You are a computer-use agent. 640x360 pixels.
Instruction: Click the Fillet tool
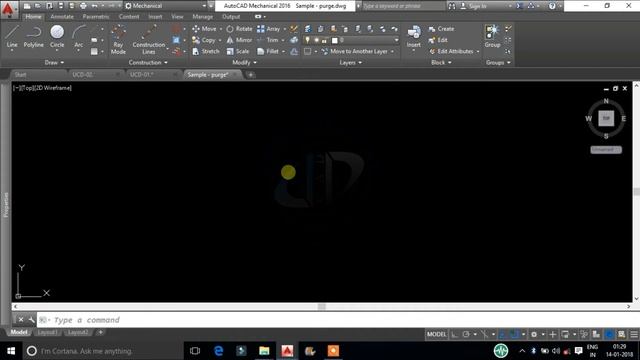[268, 51]
